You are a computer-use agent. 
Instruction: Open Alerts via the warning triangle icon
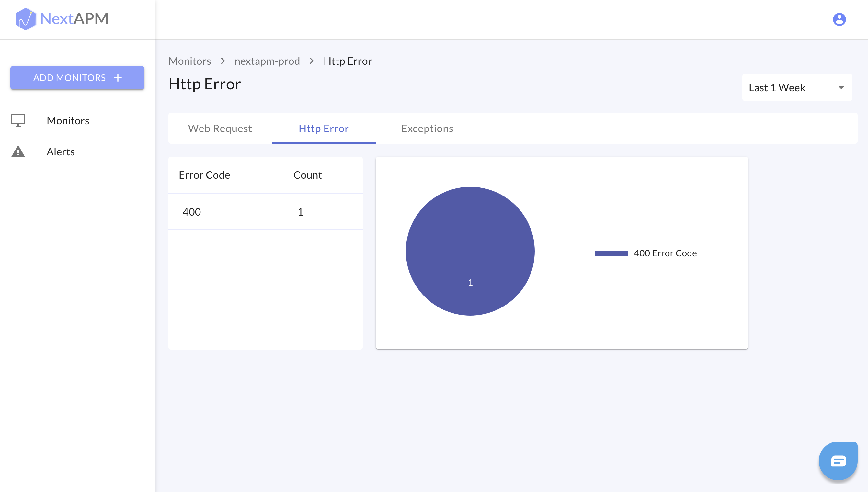click(18, 151)
